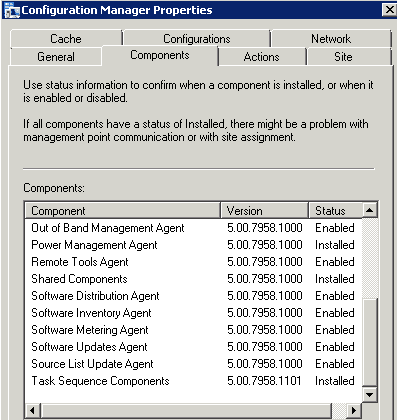Screen dimensions: 397x420
Task: Click the Installed status of Task Sequence Components
Action: (335, 381)
